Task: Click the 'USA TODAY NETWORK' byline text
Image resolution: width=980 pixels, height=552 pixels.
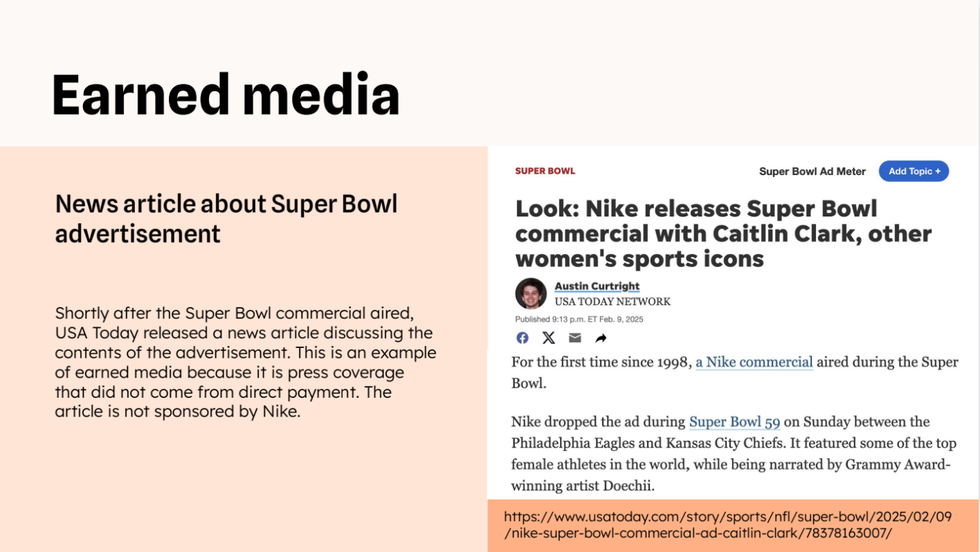Action: click(x=612, y=302)
